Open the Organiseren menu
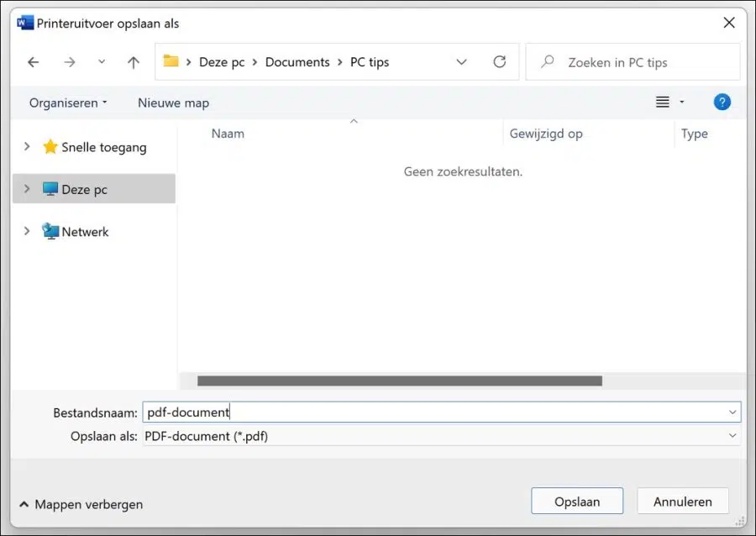 [x=68, y=102]
